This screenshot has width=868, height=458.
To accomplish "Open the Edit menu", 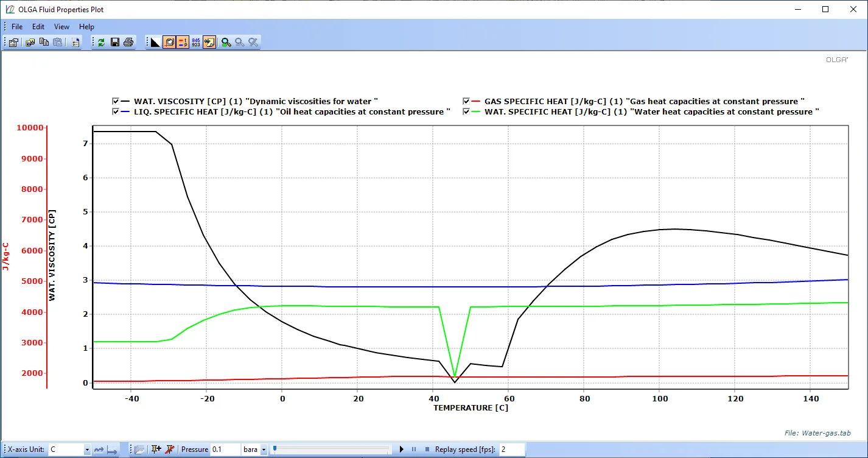I will (x=38, y=27).
